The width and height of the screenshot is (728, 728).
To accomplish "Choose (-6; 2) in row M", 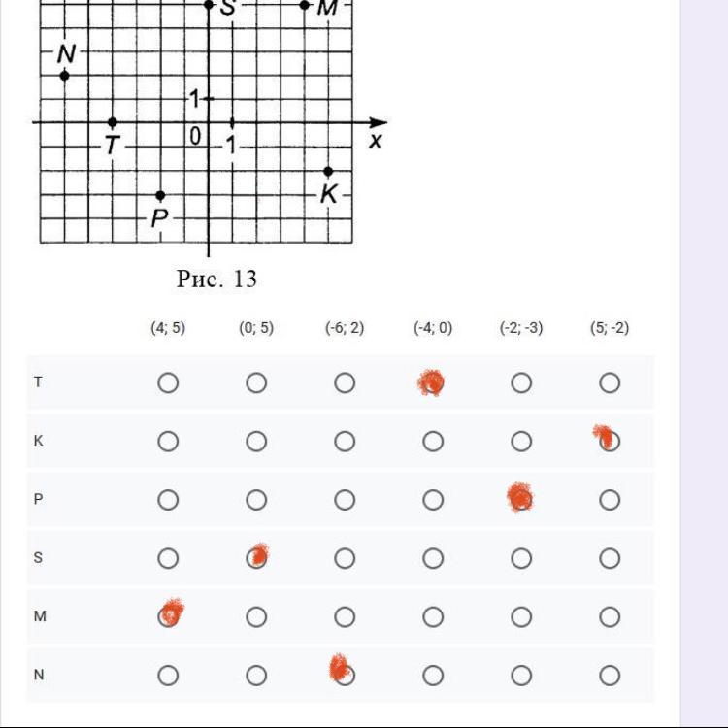I will coord(345,616).
